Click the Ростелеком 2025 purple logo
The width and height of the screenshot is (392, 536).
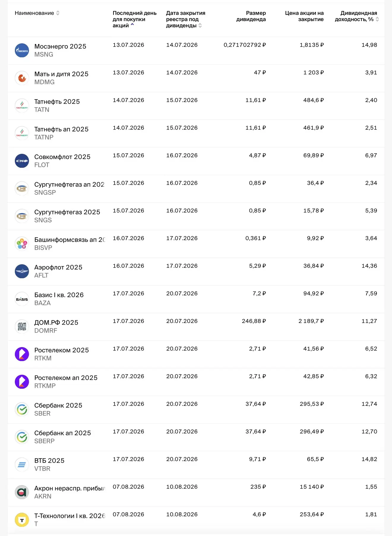coord(22,354)
